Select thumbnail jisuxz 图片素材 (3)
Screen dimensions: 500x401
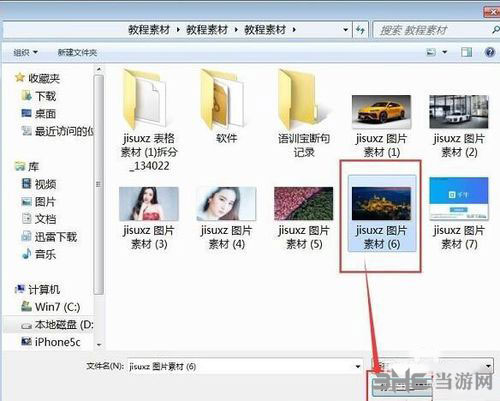[149, 204]
